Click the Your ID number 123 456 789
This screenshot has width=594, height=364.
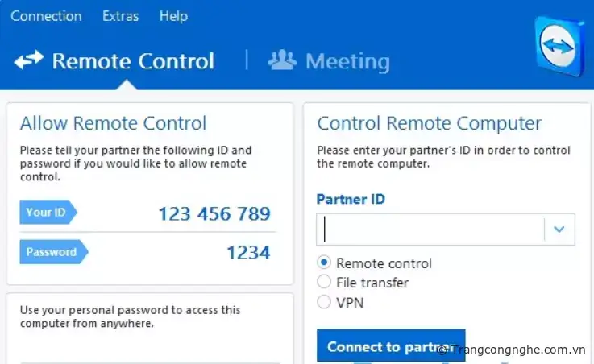point(214,213)
